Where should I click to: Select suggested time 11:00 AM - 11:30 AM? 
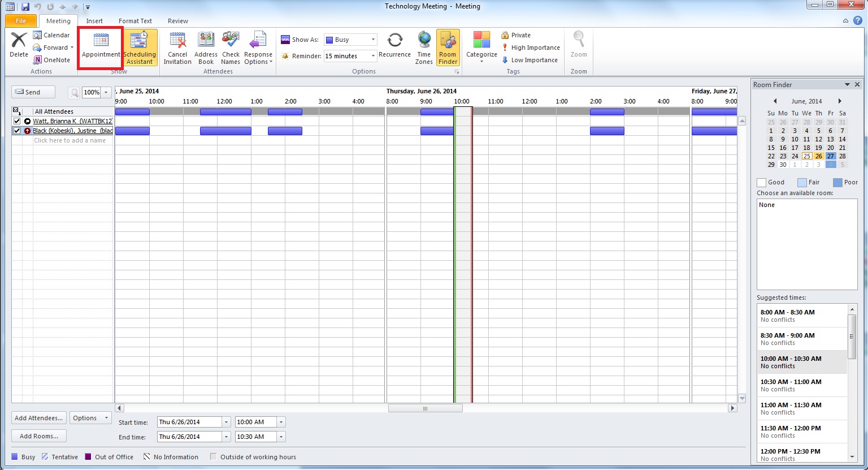pos(802,408)
